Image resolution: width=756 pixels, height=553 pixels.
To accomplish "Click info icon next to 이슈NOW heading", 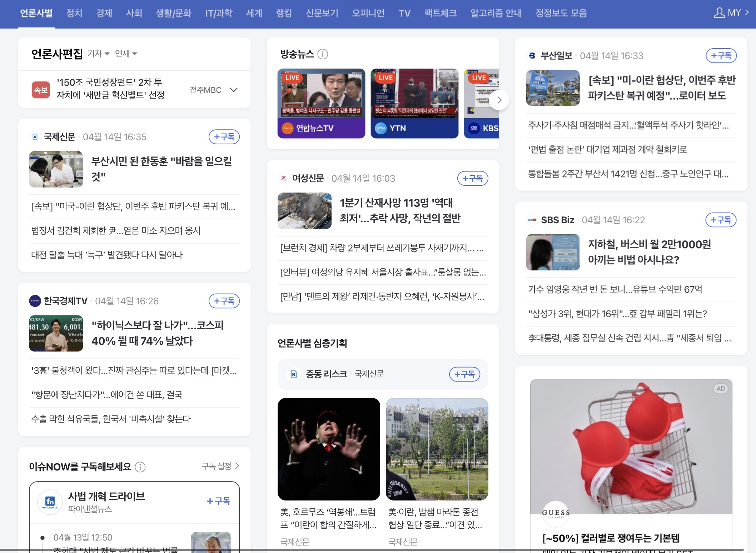I will click(140, 467).
